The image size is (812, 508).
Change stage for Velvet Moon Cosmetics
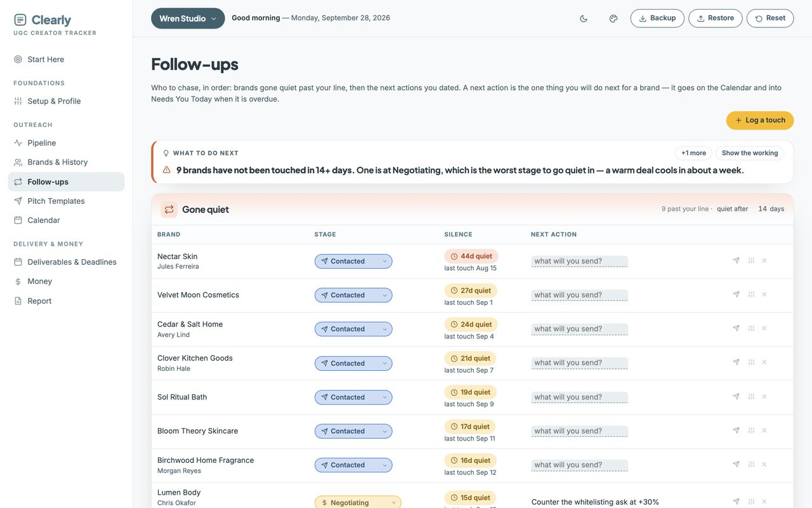tap(353, 295)
